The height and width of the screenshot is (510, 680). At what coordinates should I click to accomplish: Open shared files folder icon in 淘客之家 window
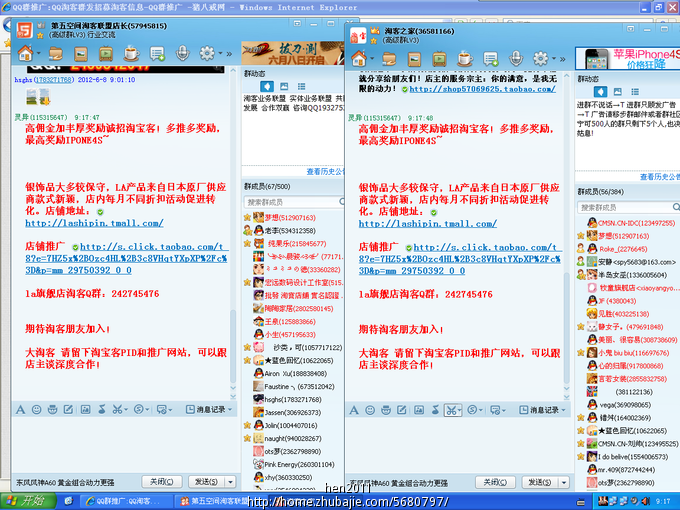tap(389, 59)
